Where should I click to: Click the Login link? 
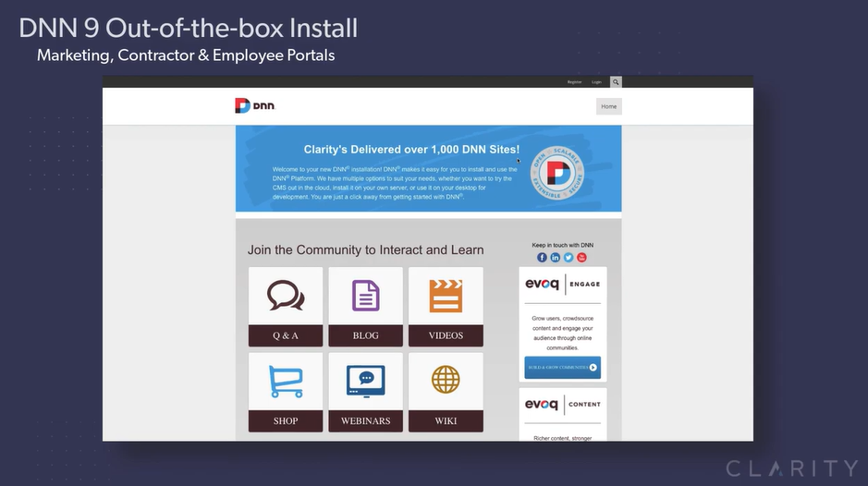[596, 82]
